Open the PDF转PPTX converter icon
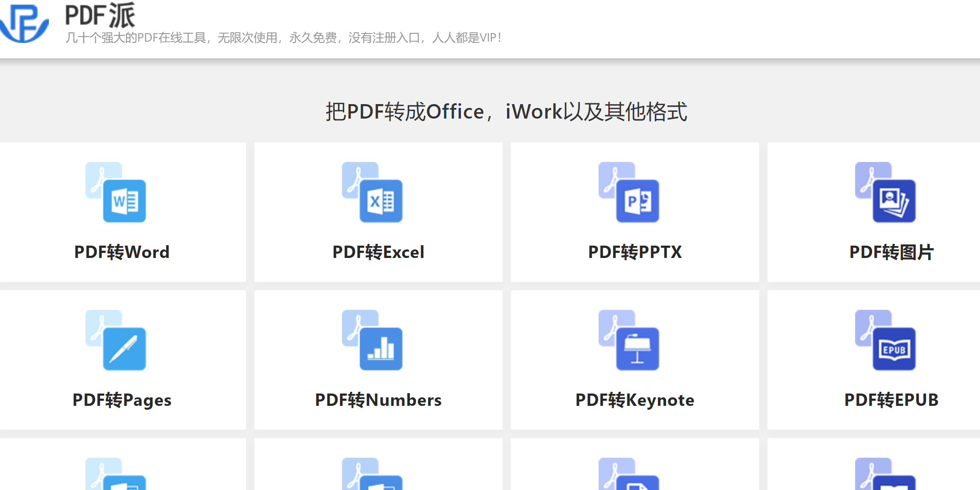Image resolution: width=980 pixels, height=490 pixels. point(629,192)
